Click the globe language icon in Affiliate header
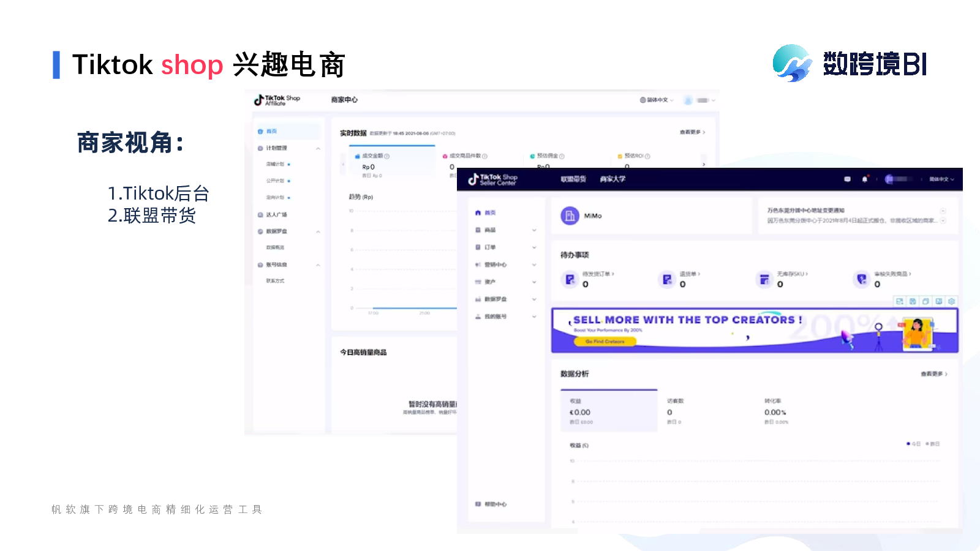This screenshot has width=980, height=551. (643, 100)
